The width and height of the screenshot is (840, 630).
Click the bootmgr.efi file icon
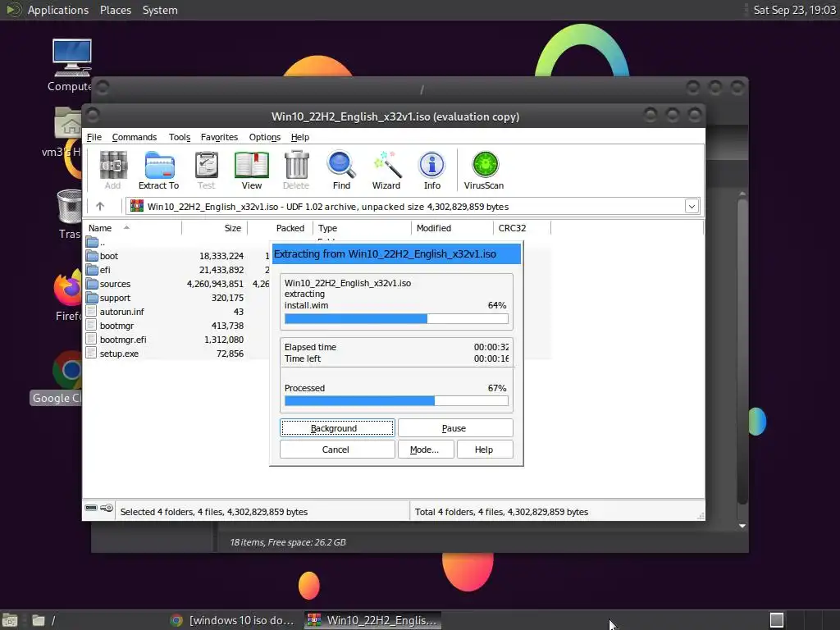pos(92,340)
